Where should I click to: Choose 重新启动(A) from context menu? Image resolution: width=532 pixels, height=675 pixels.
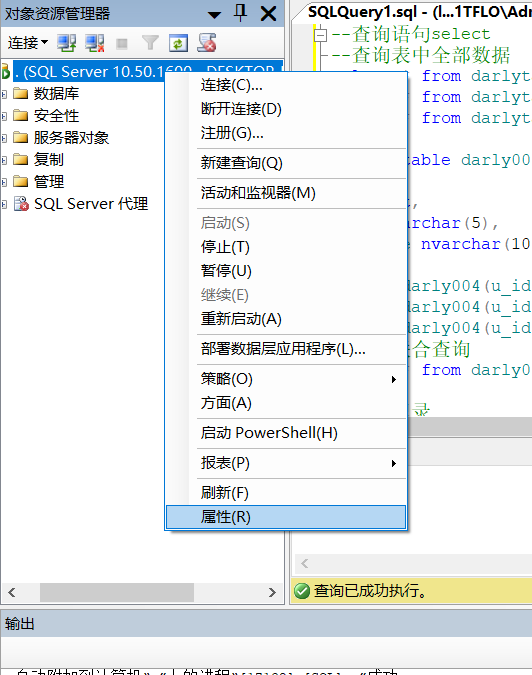[286, 319]
